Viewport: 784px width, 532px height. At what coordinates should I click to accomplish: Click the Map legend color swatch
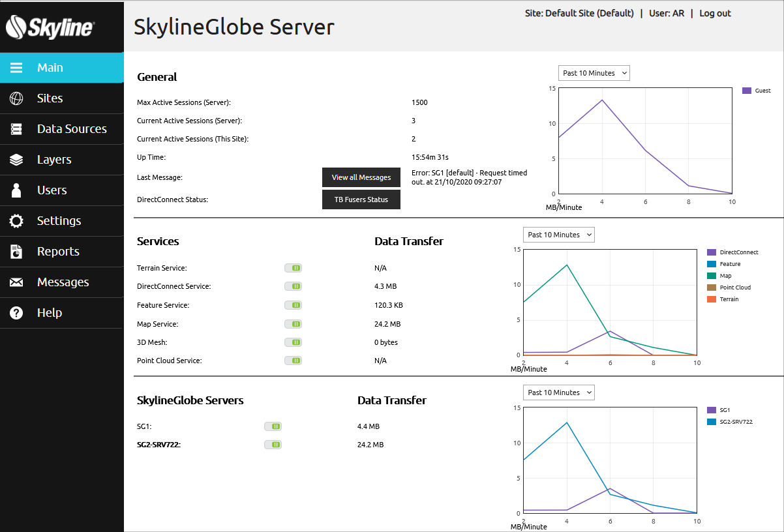(712, 276)
